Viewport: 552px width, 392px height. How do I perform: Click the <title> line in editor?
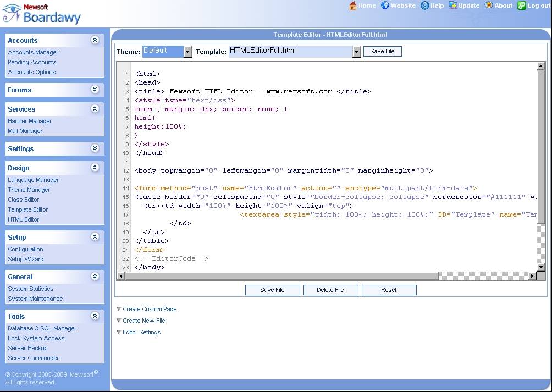coord(252,91)
